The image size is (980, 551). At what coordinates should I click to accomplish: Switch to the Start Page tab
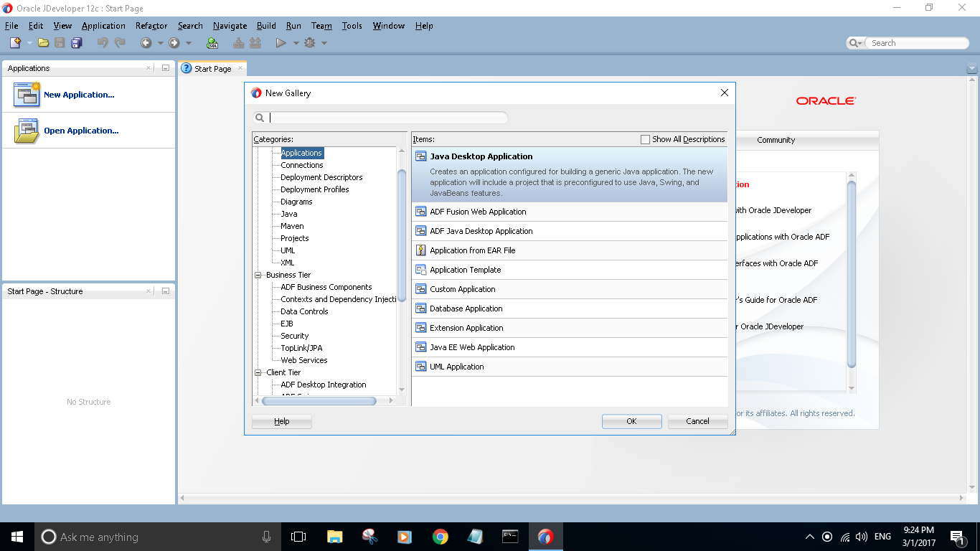(212, 68)
